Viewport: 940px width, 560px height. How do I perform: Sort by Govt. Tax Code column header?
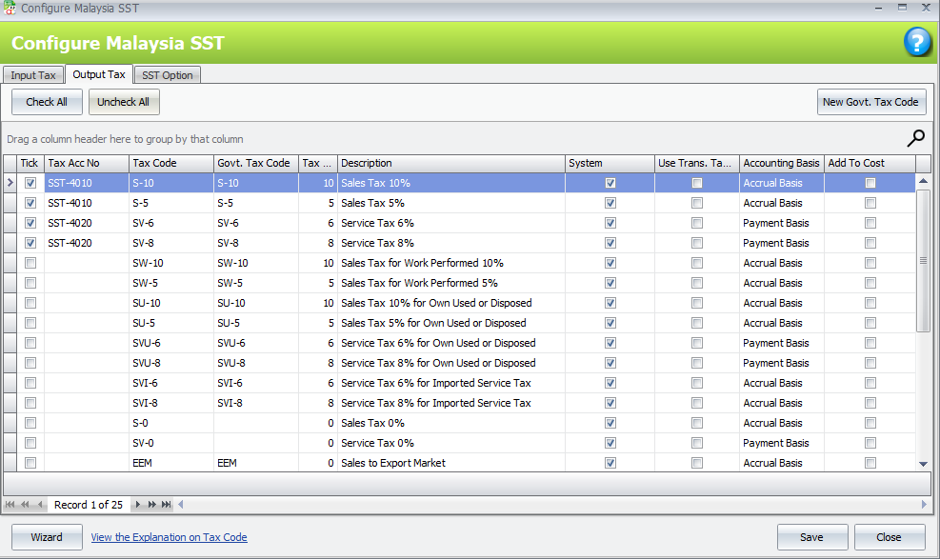[x=256, y=163]
